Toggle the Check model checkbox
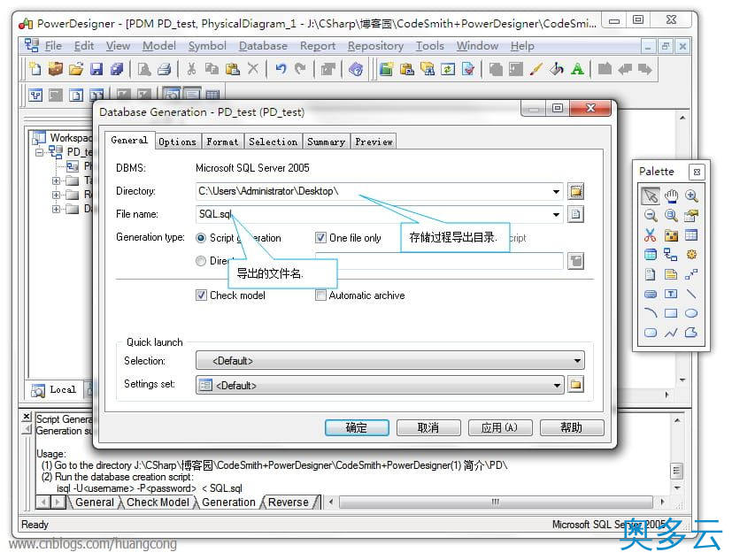 tap(201, 295)
